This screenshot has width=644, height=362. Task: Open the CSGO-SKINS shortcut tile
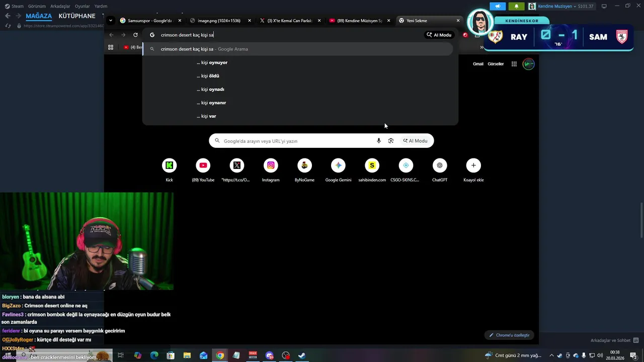point(406,170)
